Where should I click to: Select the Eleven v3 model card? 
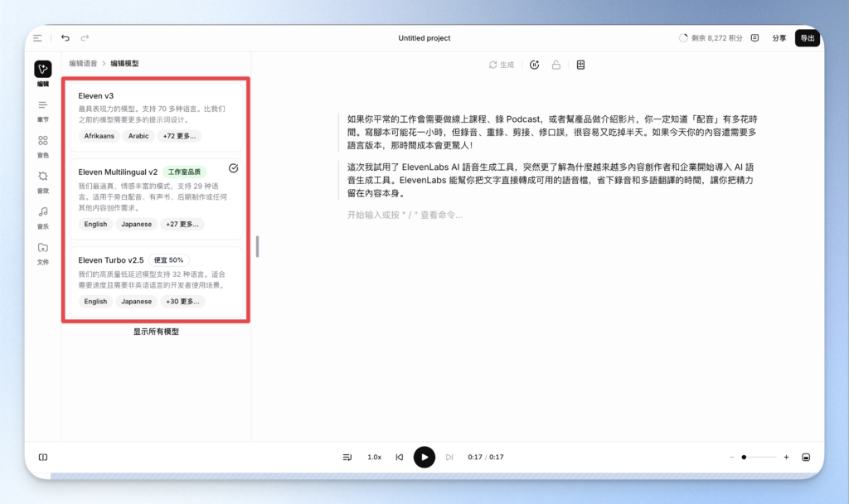point(156,116)
